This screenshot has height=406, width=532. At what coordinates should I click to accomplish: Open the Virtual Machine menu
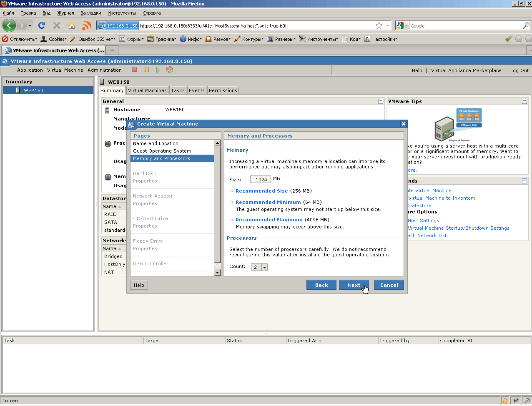(65, 70)
